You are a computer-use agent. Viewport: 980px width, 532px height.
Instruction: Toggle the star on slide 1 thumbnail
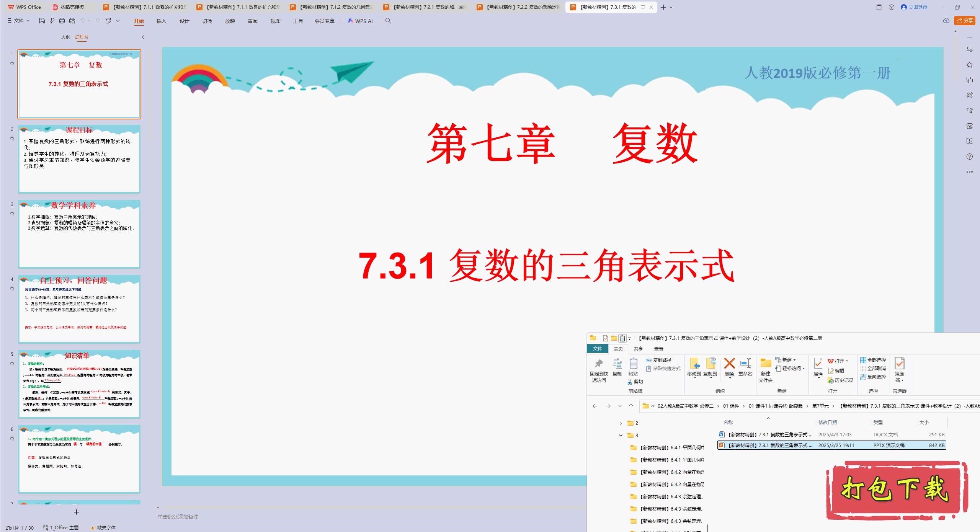point(11,64)
